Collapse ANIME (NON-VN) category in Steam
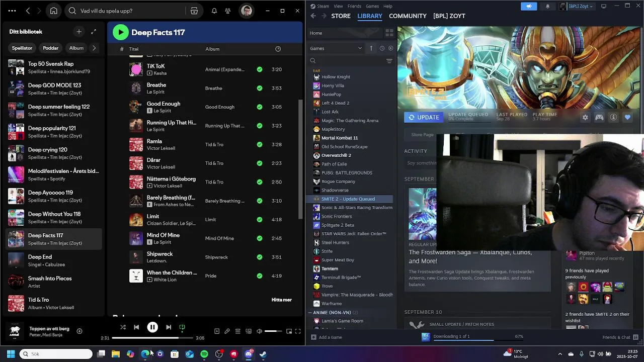Viewport: 644px width, 362px height. 310,313
